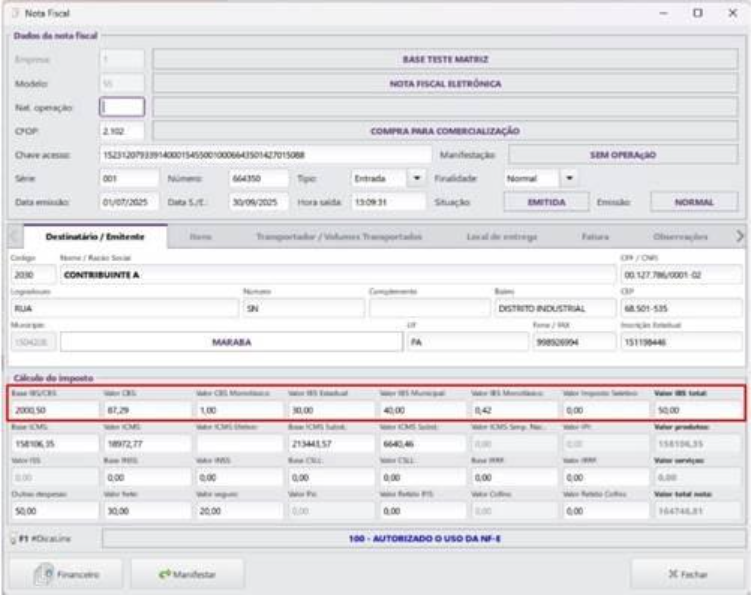This screenshot has height=595, width=751.
Task: Open Transportador / Volumes Transportados tab
Action: [339, 237]
